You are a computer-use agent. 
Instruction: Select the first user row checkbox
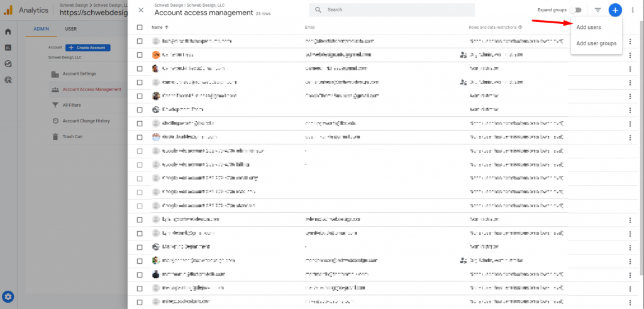tap(140, 41)
